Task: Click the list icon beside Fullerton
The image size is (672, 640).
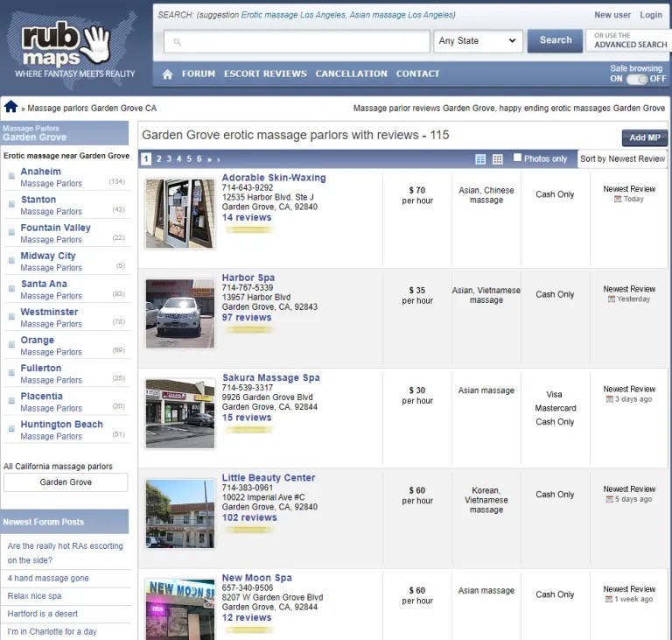Action: click(11, 373)
